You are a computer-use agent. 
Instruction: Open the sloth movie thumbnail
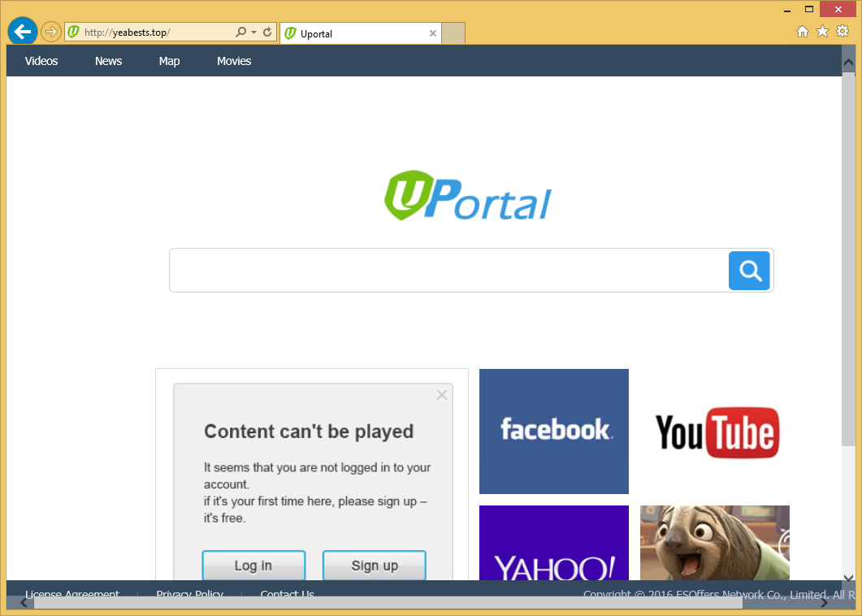[x=715, y=543]
